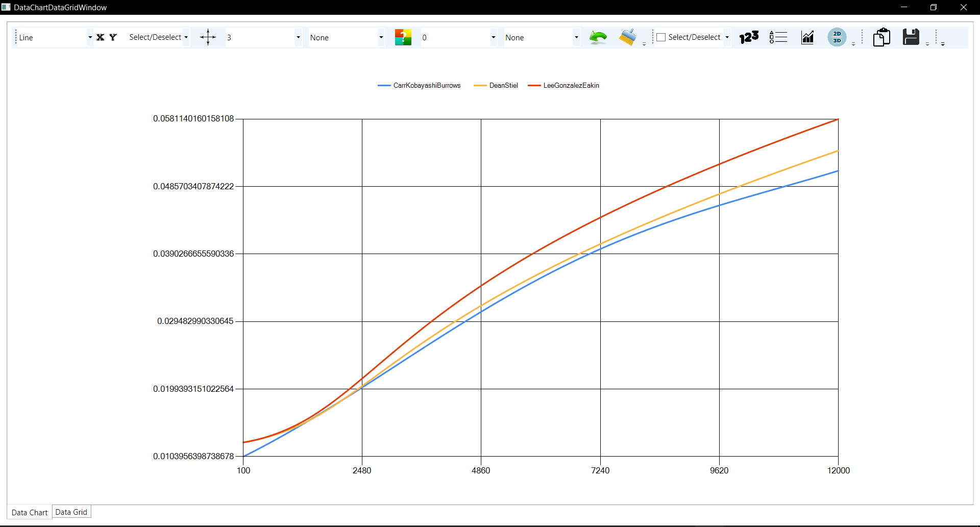Click the multicolor palette question icon
The height and width of the screenshot is (527, 980).
click(x=403, y=37)
